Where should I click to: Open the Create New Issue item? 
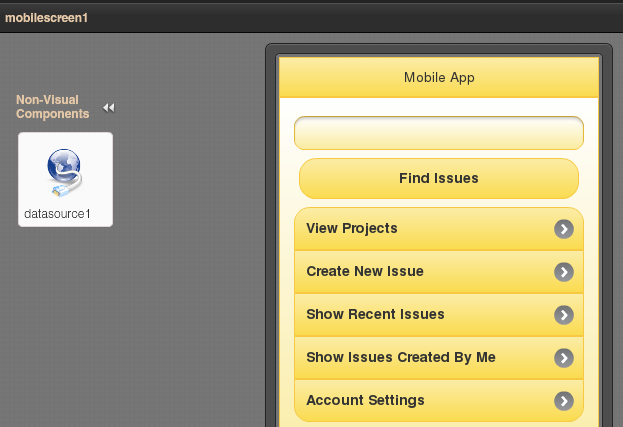(439, 272)
